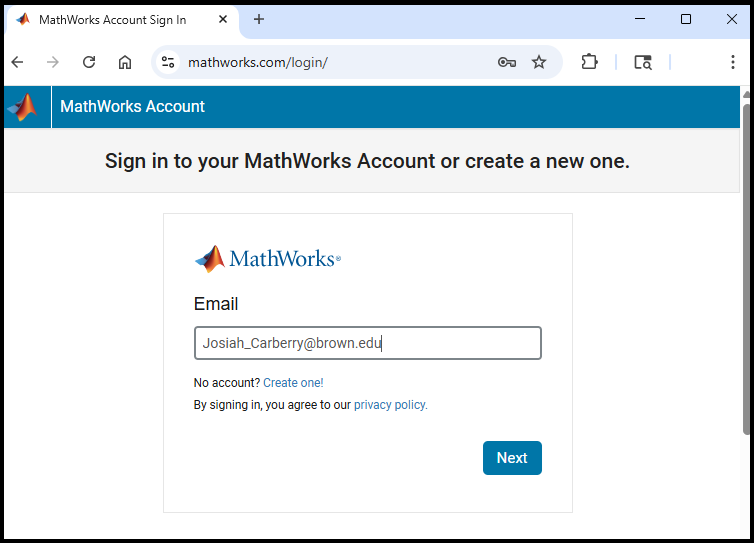The image size is (754, 543).
Task: Go to the browser home page
Action: (125, 62)
